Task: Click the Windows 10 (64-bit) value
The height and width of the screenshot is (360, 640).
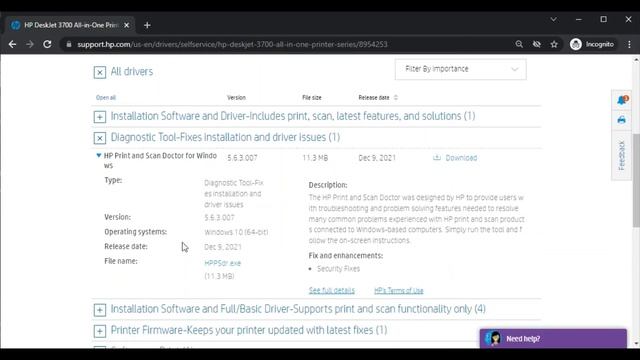Action: (236, 232)
